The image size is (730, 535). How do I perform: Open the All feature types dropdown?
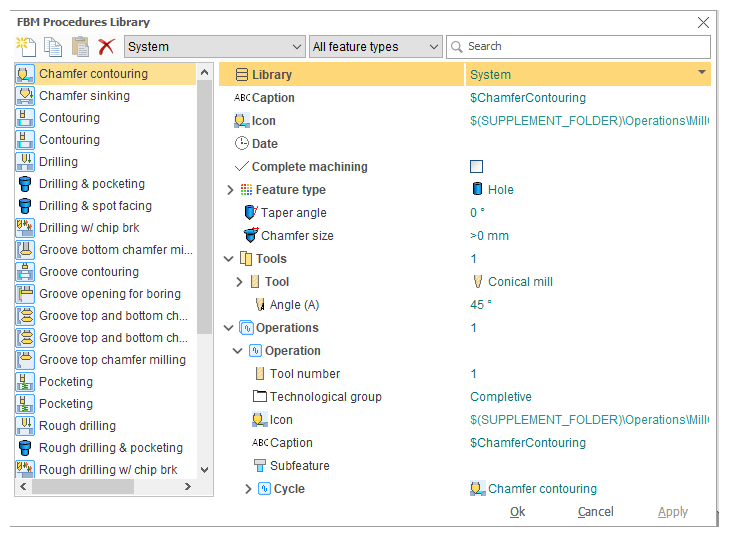coord(433,47)
